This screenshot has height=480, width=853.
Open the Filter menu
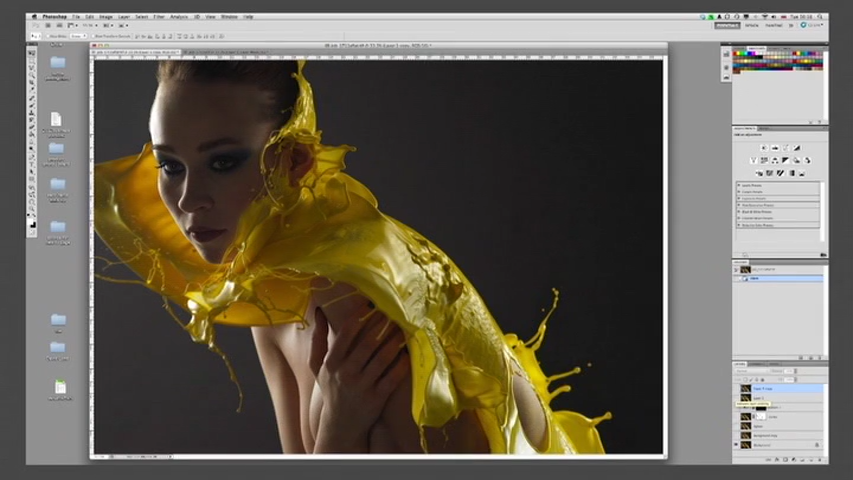coord(159,17)
